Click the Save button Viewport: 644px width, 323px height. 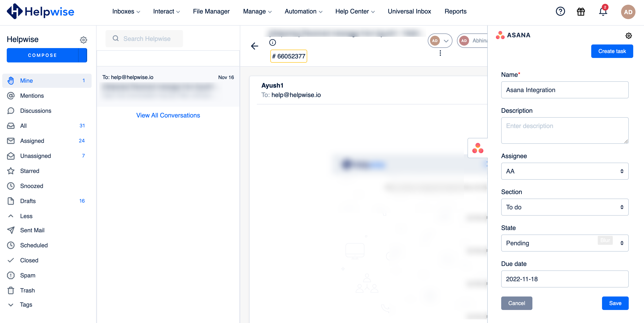(x=615, y=303)
